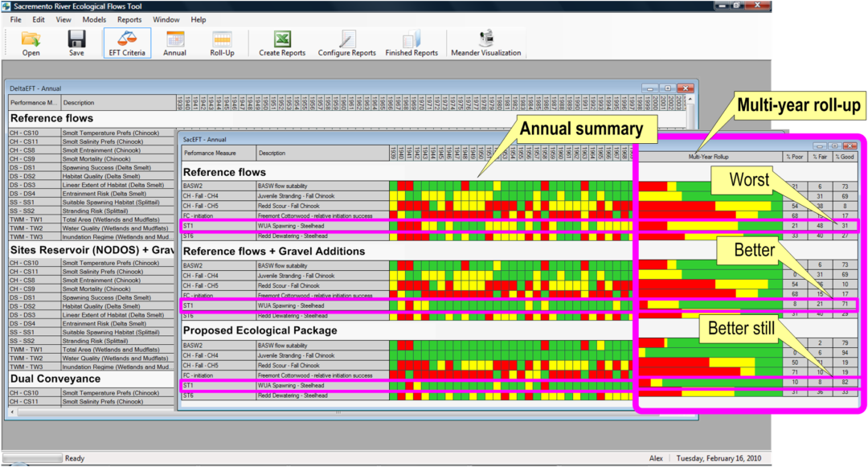
Task: Open the Reports menu
Action: (x=130, y=19)
